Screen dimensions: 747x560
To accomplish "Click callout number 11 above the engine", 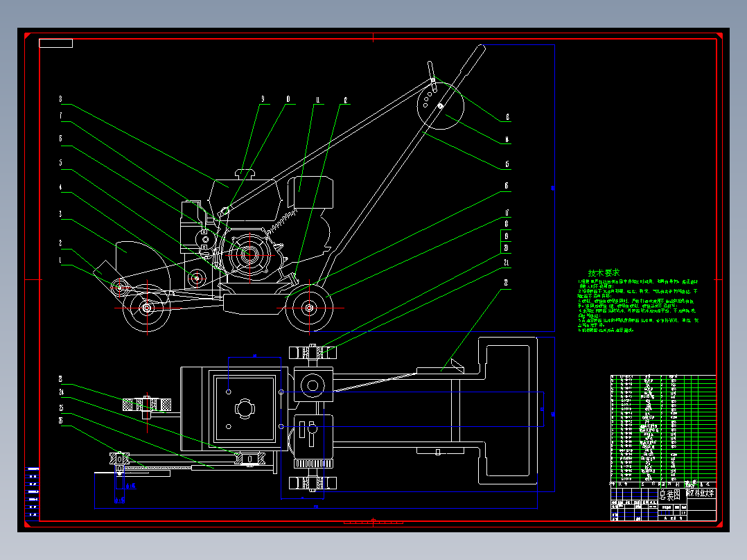I will (318, 100).
